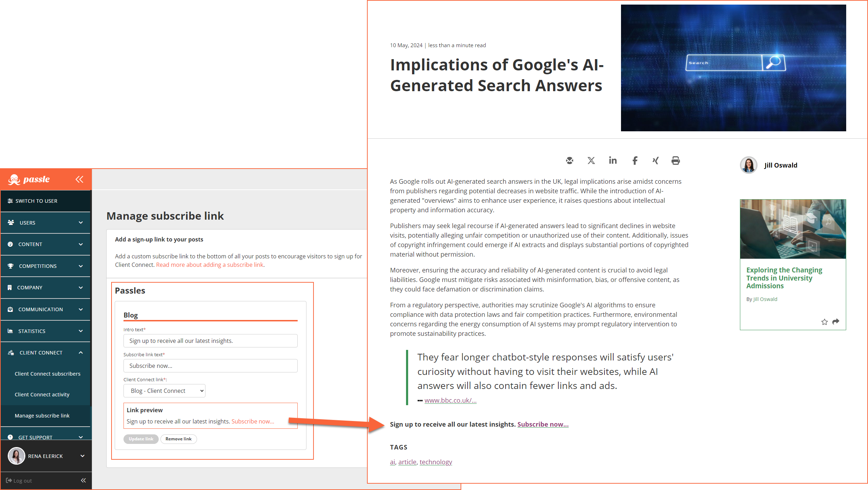868x490 pixels.
Task: Expand the Company menu chevron
Action: pyautogui.click(x=81, y=288)
